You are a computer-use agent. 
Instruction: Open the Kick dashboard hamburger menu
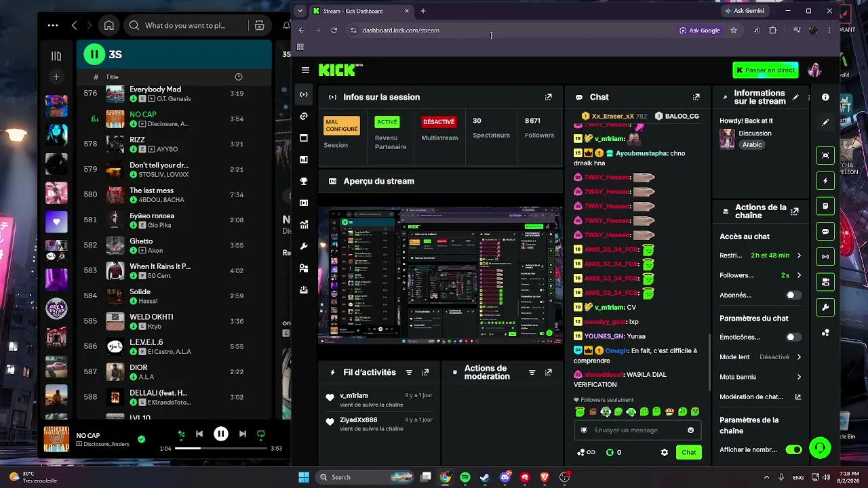point(305,70)
